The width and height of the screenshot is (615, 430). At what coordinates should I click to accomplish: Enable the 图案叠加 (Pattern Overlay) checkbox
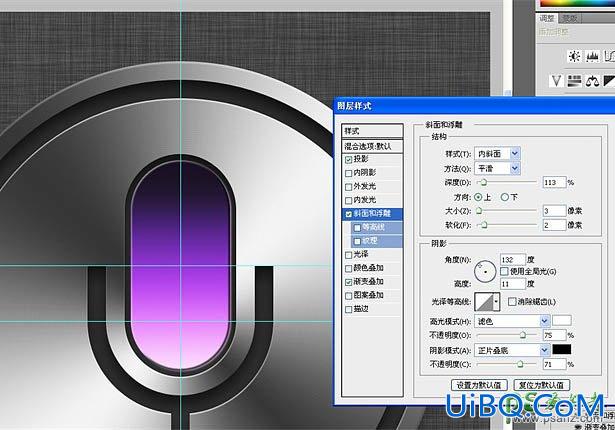[348, 296]
